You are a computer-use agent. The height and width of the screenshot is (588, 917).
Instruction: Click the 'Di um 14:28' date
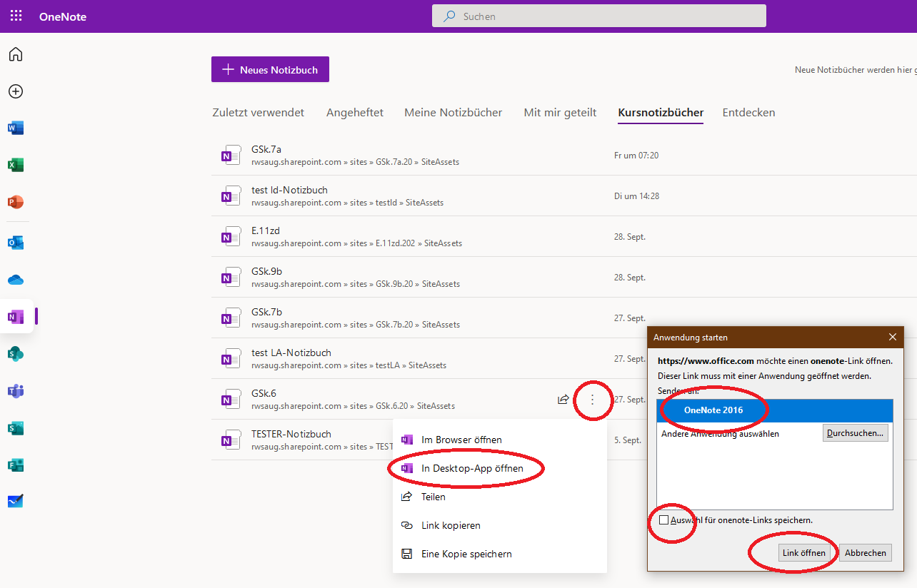[x=636, y=196]
